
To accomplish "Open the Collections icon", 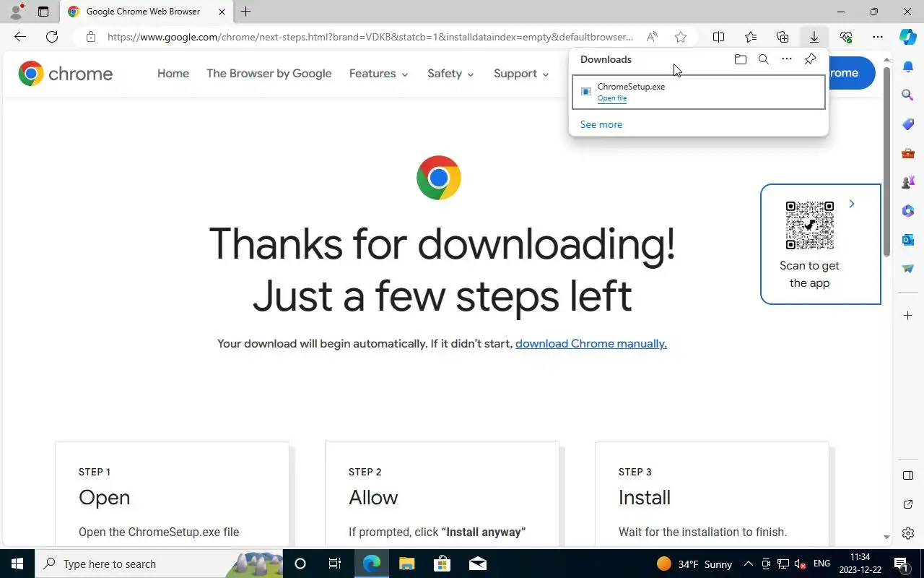I will tap(783, 37).
